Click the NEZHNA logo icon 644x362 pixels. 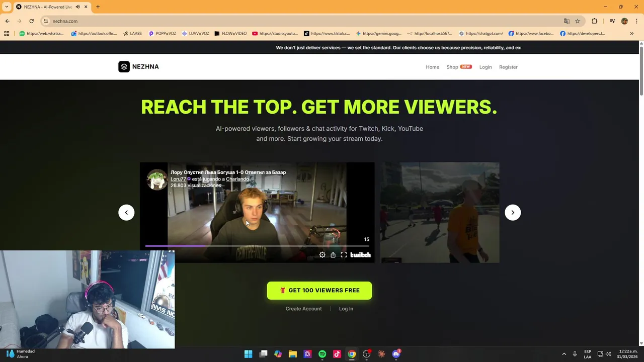click(124, 66)
